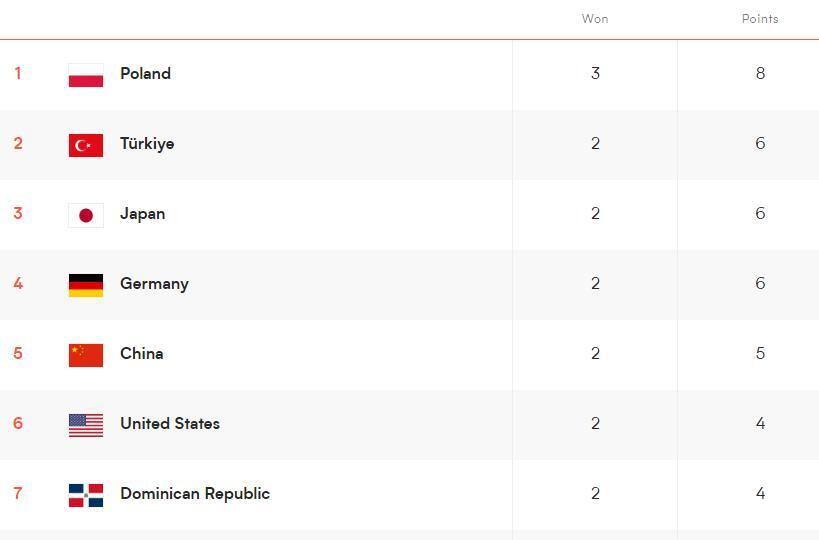Image resolution: width=819 pixels, height=540 pixels.
Task: Click the Points column header
Action: pos(760,19)
